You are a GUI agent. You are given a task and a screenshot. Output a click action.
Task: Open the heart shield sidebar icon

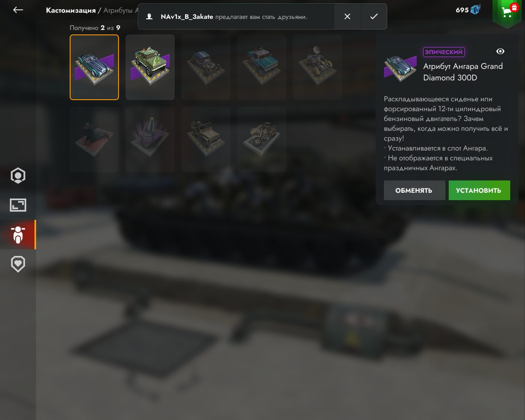click(x=18, y=264)
